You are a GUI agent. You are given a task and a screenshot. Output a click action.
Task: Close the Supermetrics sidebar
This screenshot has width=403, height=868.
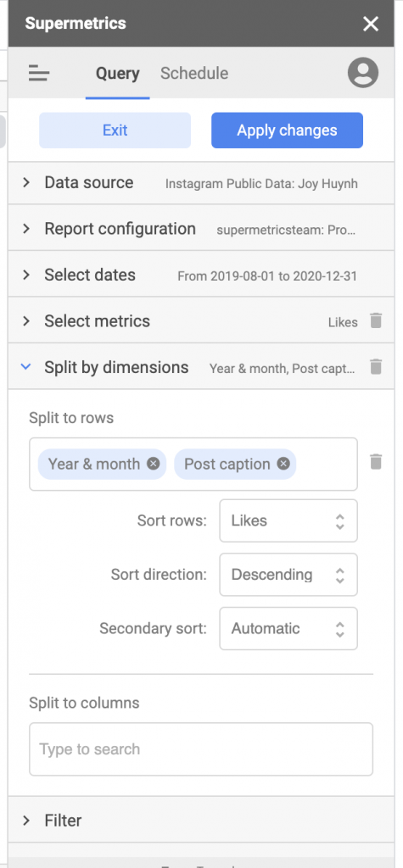370,24
